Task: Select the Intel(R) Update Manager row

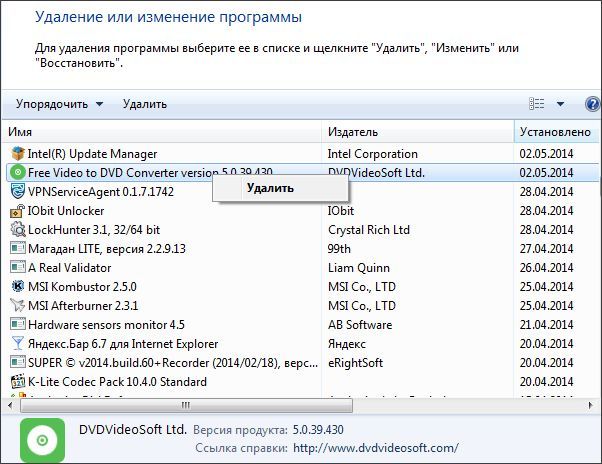Action: point(301,154)
